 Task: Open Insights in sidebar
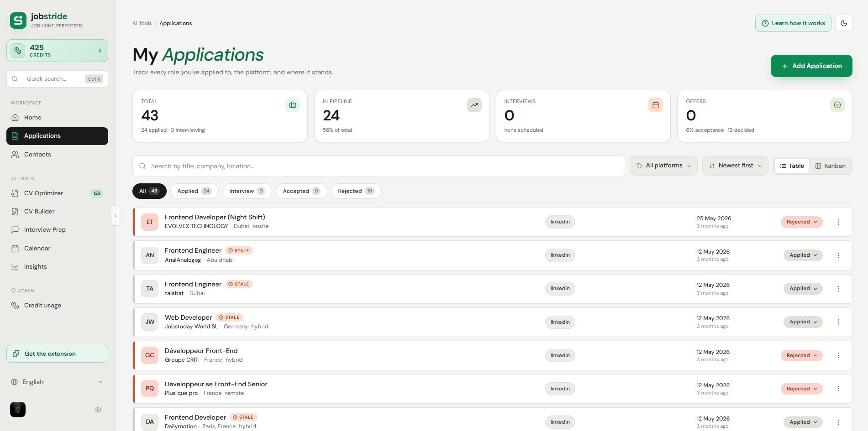[57, 267]
